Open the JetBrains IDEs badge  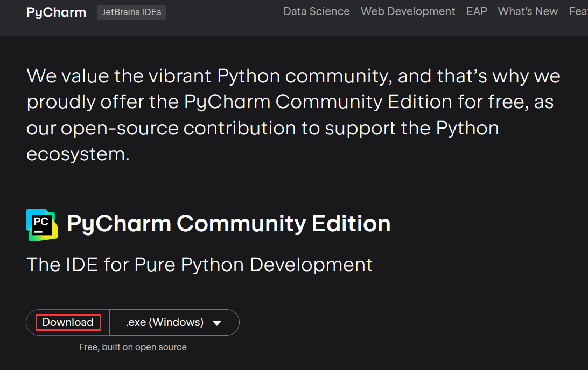click(131, 12)
